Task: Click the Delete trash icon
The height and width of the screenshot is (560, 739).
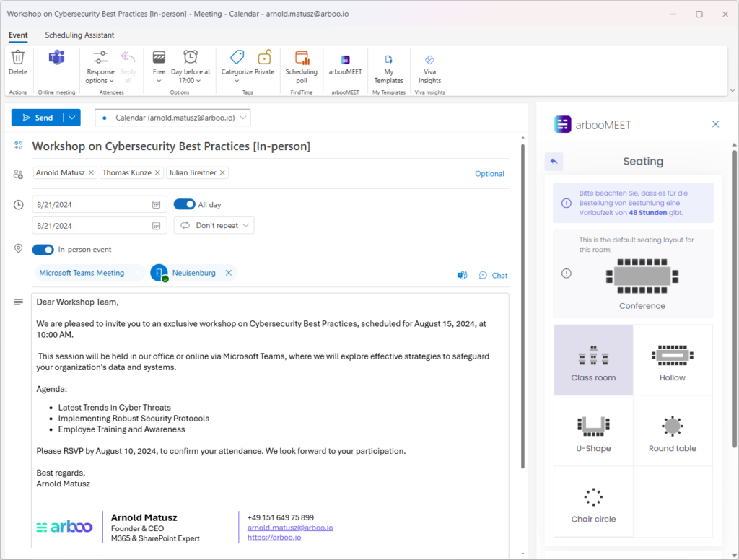Action: point(18,58)
